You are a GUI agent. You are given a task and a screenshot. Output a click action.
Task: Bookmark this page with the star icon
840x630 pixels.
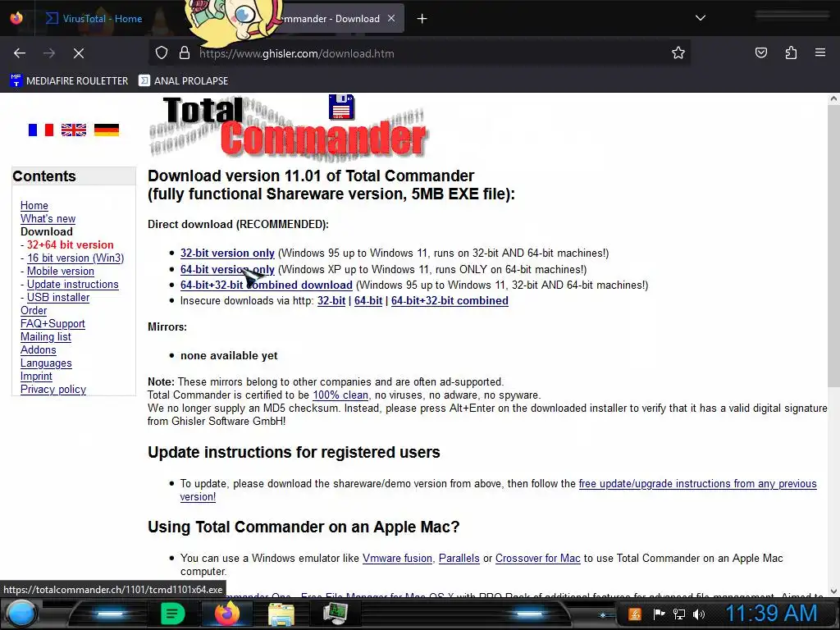pos(678,53)
